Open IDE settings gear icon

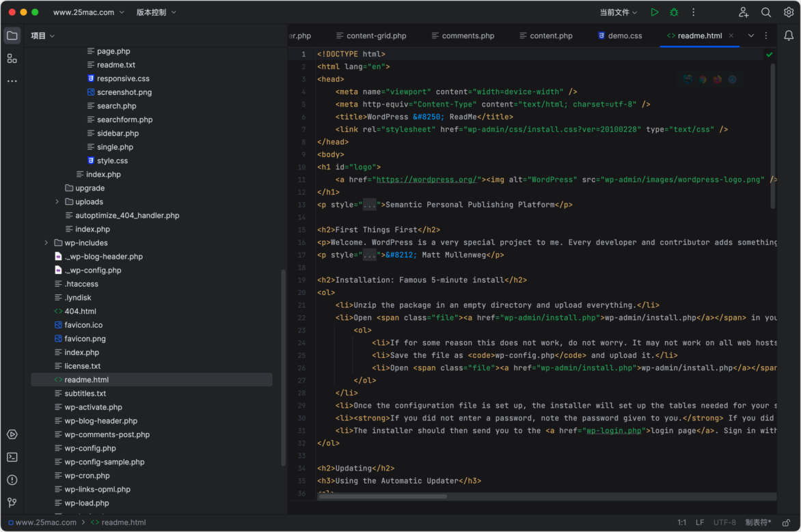coord(788,12)
